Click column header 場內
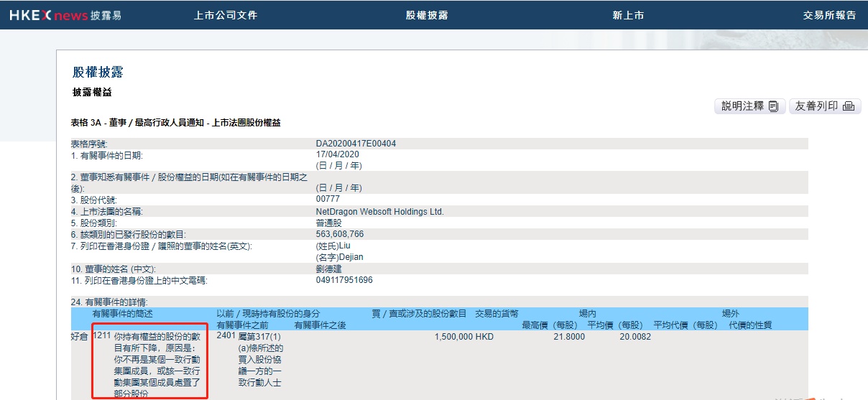The image size is (868, 400). click(588, 314)
